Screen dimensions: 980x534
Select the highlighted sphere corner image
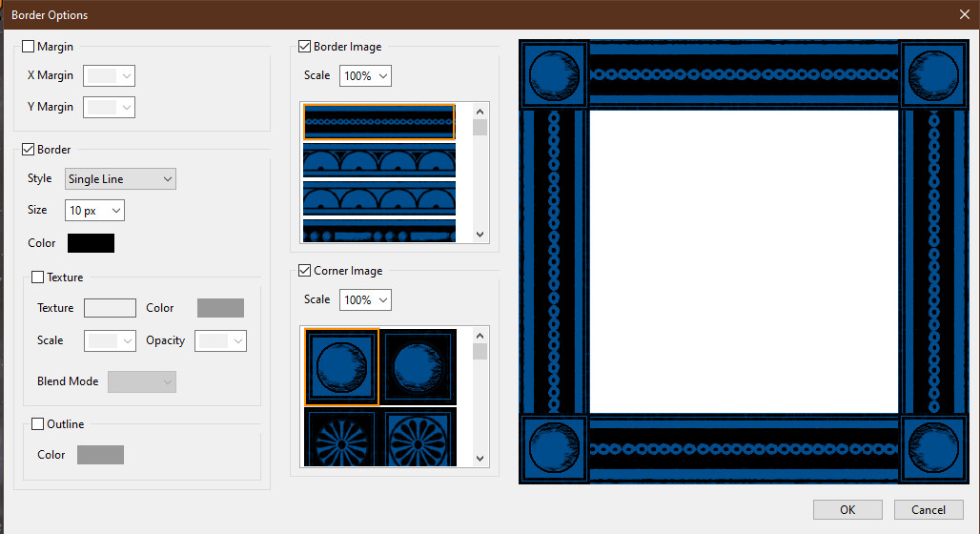pos(342,367)
